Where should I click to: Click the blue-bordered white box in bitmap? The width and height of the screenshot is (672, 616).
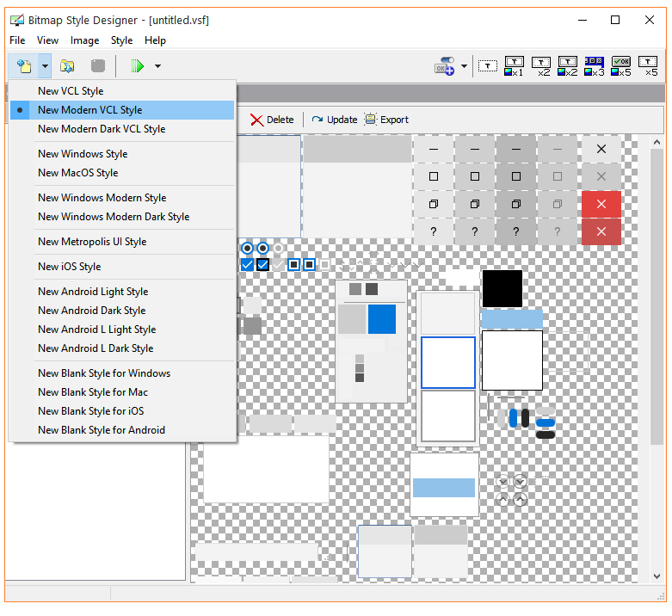point(448,362)
